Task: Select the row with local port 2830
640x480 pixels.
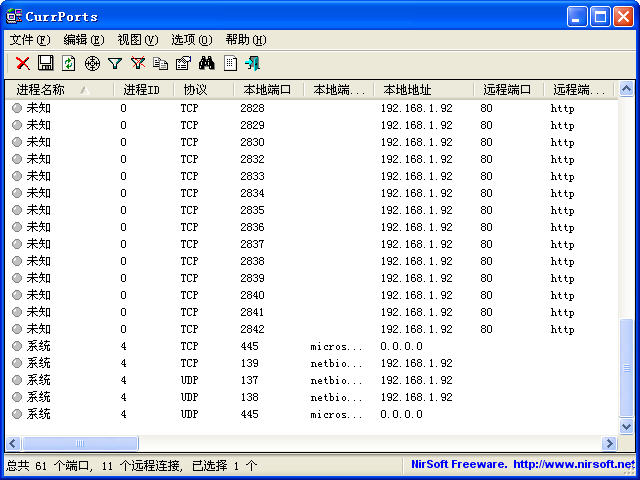Action: [x=311, y=142]
